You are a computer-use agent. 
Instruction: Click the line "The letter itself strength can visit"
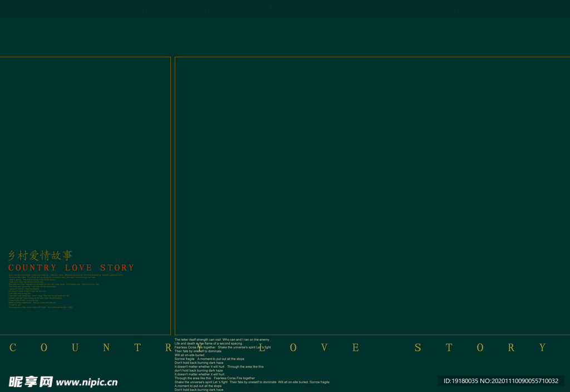pos(198,340)
